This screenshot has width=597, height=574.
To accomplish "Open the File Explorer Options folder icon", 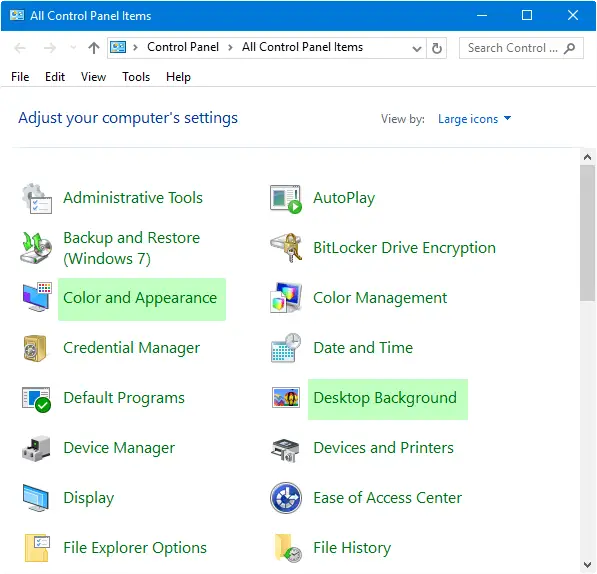I will [37, 548].
